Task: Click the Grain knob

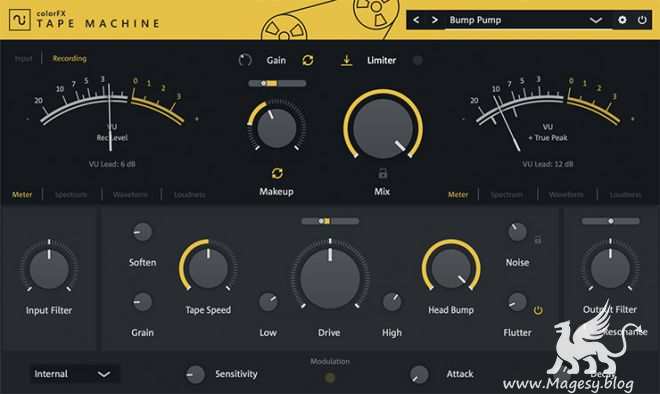Action: (x=142, y=302)
